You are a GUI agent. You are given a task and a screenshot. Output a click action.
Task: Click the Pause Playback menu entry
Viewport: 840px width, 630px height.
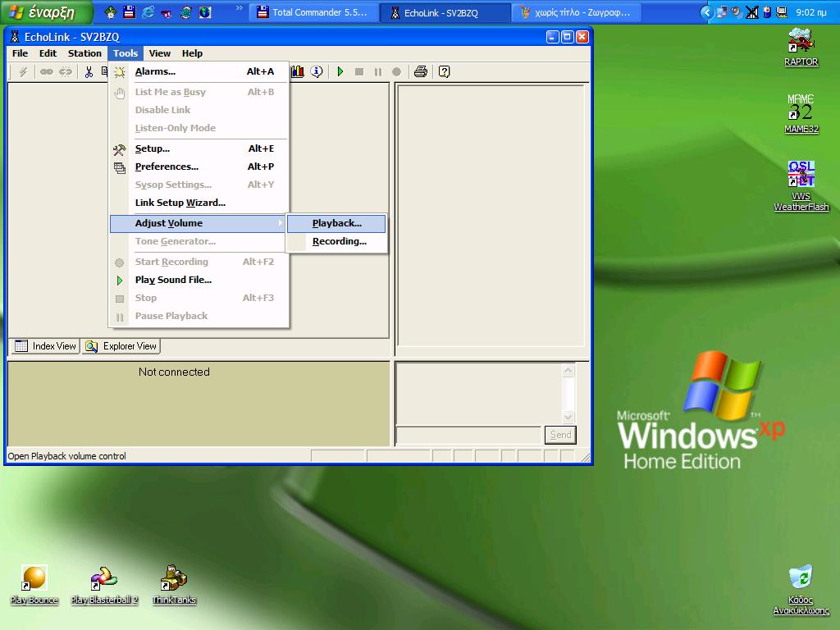pos(199,316)
